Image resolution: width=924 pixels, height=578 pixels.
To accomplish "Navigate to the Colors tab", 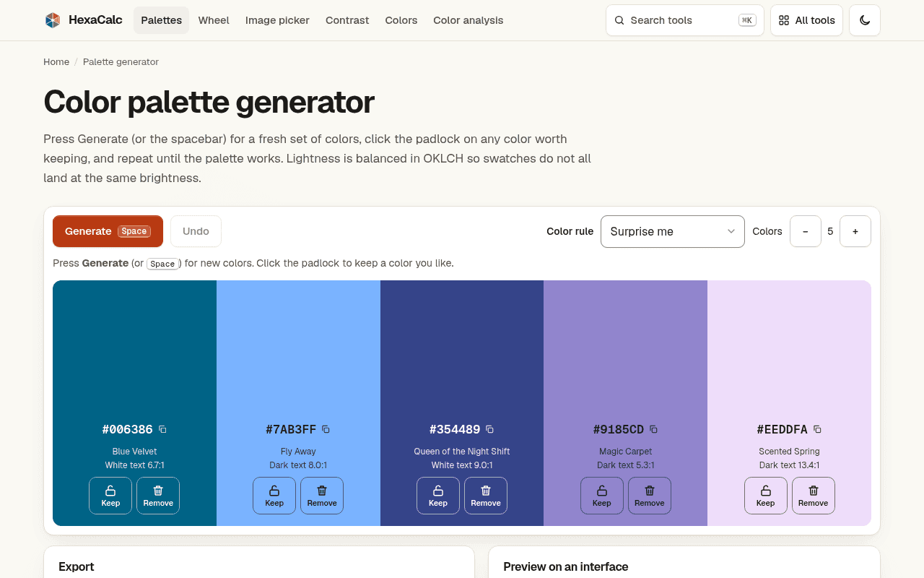I will (x=401, y=20).
